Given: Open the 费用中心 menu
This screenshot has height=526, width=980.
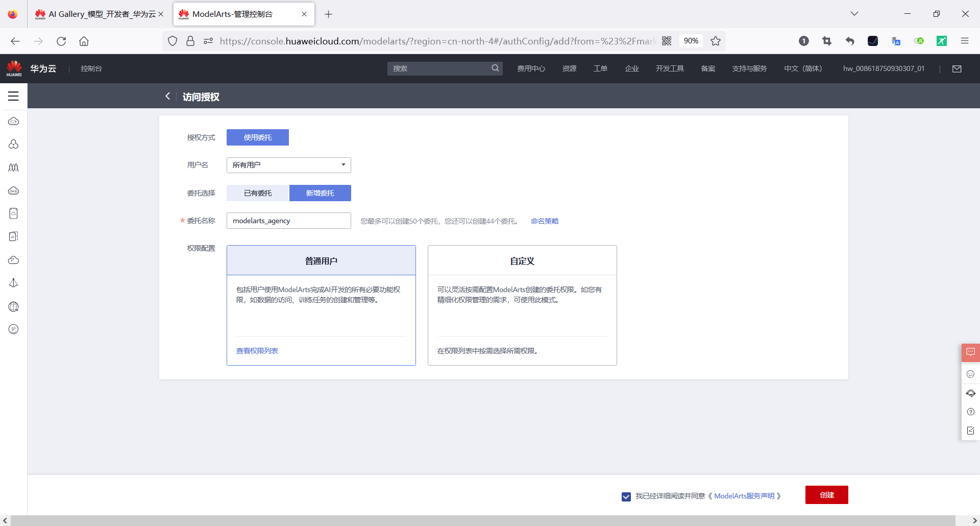Looking at the screenshot, I should tap(531, 68).
